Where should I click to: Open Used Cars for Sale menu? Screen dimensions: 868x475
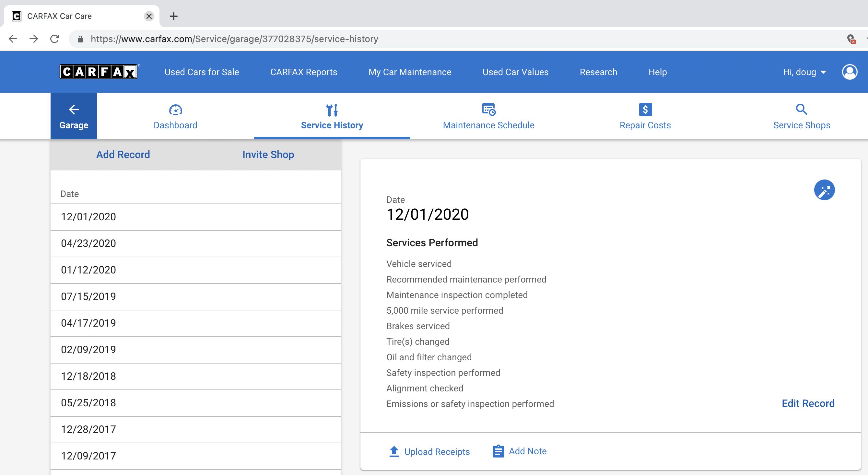point(202,72)
